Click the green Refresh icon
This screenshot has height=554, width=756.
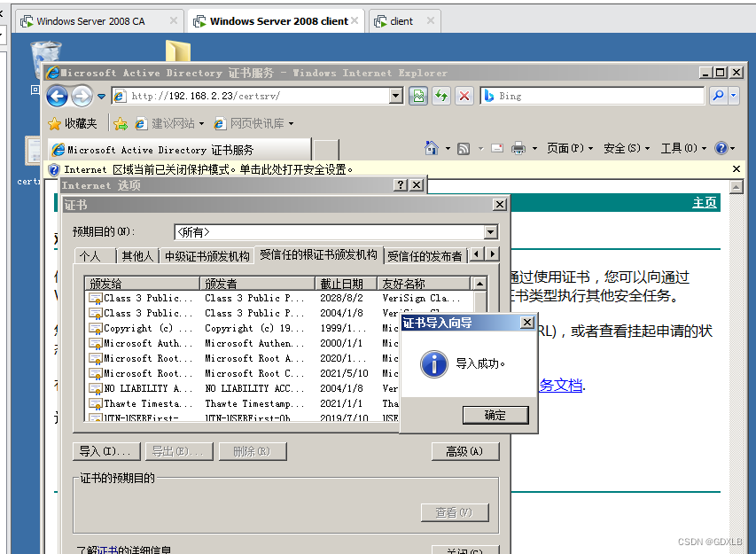pyautogui.click(x=441, y=96)
